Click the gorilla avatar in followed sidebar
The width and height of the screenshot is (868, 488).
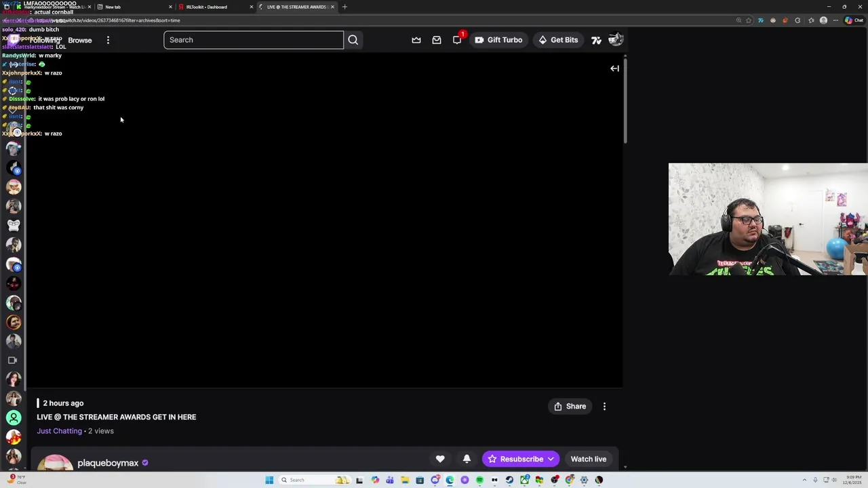(14, 225)
